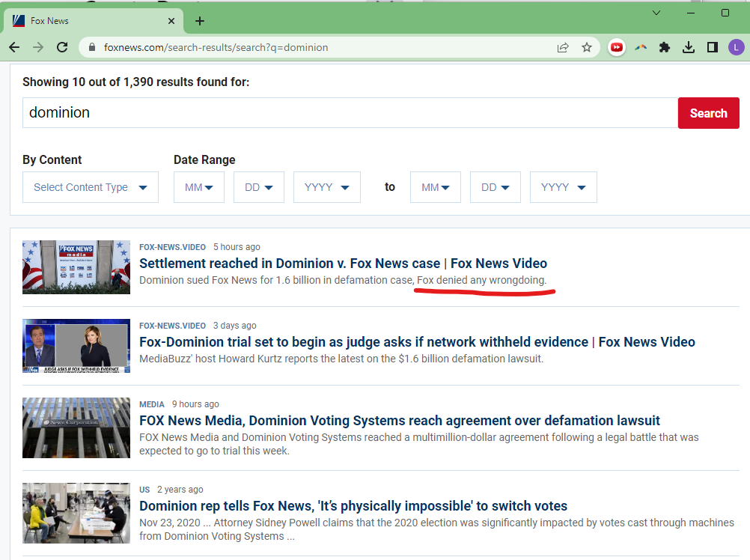
Task: Click the MEDIA category tag
Action: pos(152,404)
